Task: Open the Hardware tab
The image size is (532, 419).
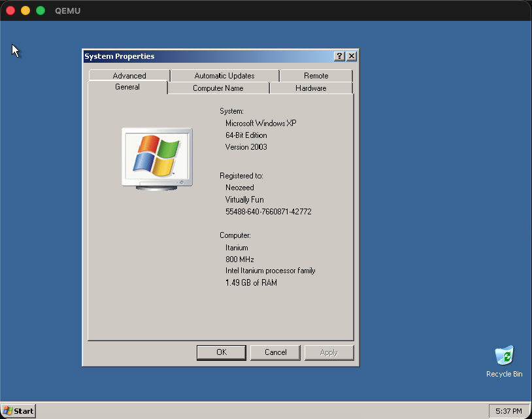Action: (x=311, y=88)
